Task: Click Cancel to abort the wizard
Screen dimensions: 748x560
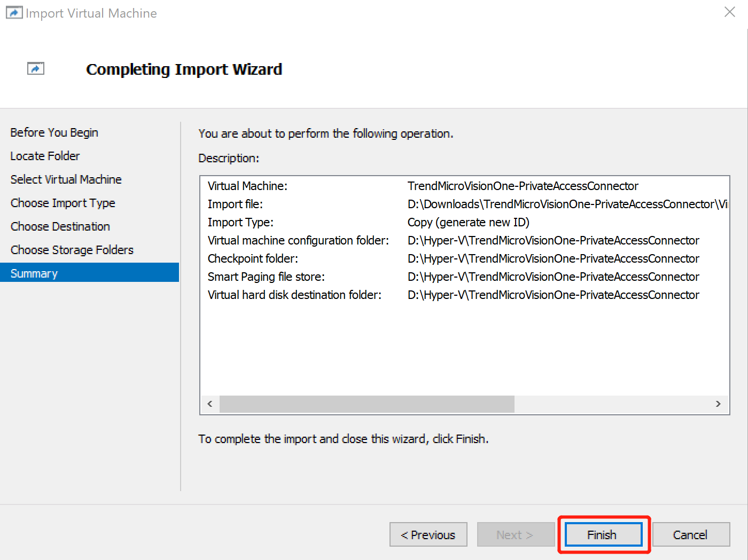Action: pos(691,534)
